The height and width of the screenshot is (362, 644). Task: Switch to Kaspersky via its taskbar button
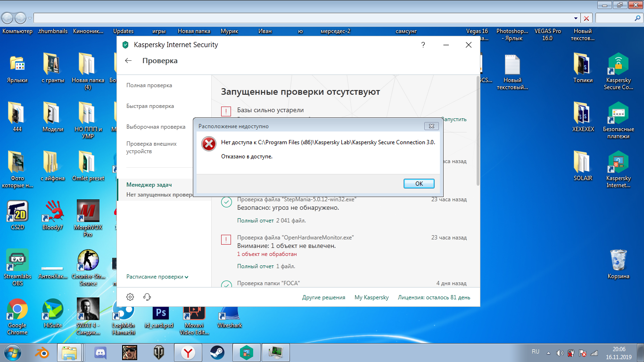tap(247, 352)
